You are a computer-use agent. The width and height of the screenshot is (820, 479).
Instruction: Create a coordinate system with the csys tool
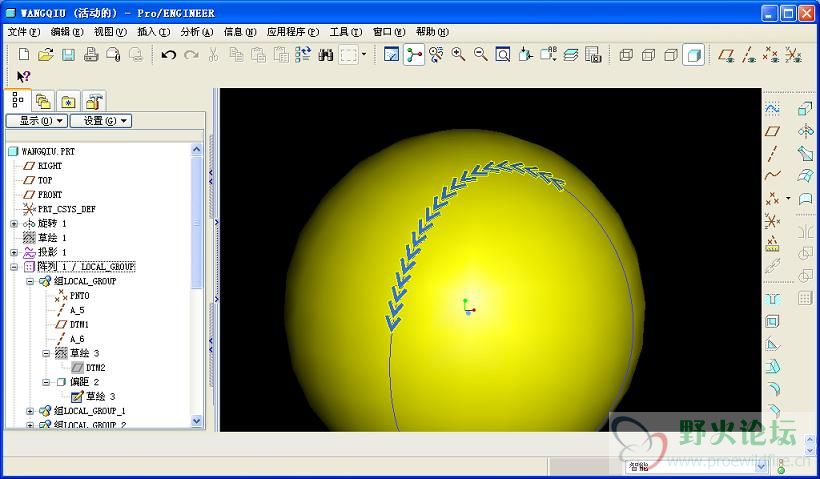click(772, 221)
